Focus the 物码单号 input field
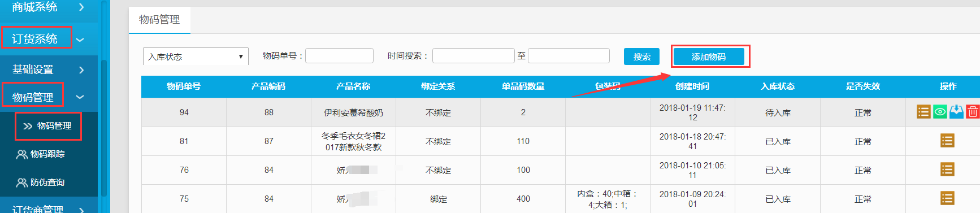Viewport: 980px width, 213px height. pos(339,55)
